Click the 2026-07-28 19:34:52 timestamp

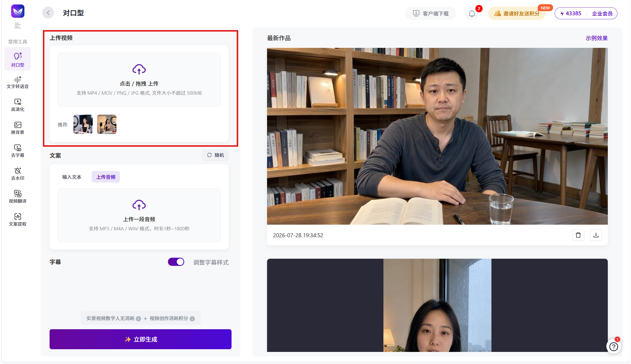tap(298, 236)
